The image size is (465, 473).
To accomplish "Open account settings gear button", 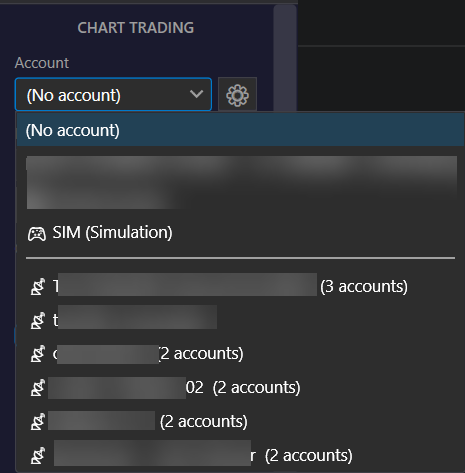I will pyautogui.click(x=237, y=95).
